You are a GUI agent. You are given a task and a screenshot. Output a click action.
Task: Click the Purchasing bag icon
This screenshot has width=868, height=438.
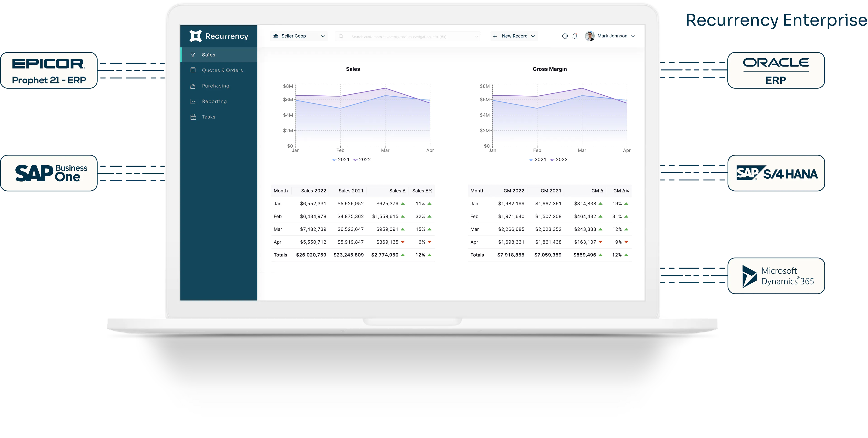[x=193, y=86]
